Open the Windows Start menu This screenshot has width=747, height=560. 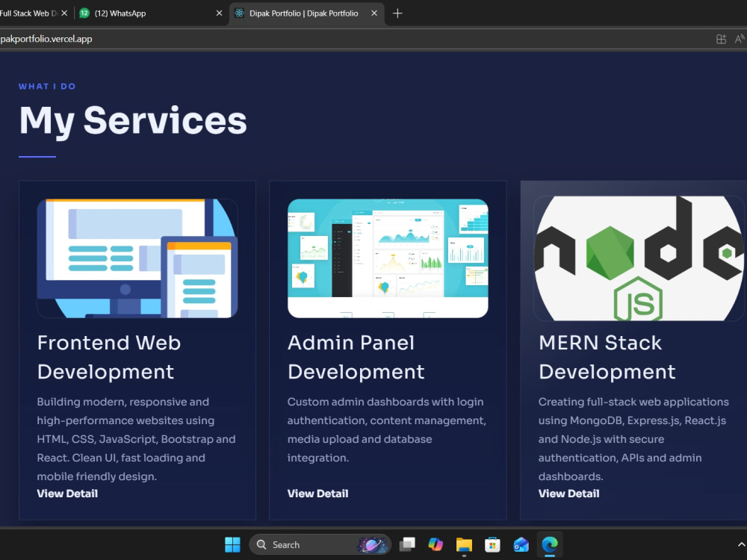[232, 544]
